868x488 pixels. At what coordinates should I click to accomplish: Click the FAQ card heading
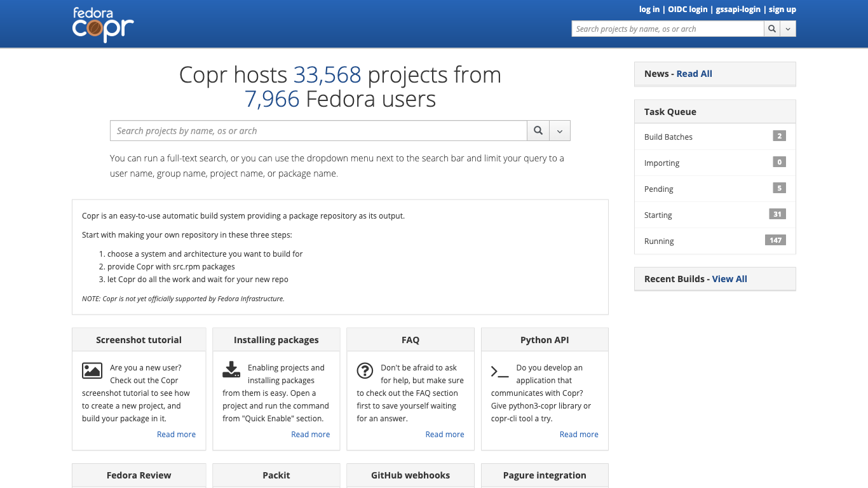point(410,340)
